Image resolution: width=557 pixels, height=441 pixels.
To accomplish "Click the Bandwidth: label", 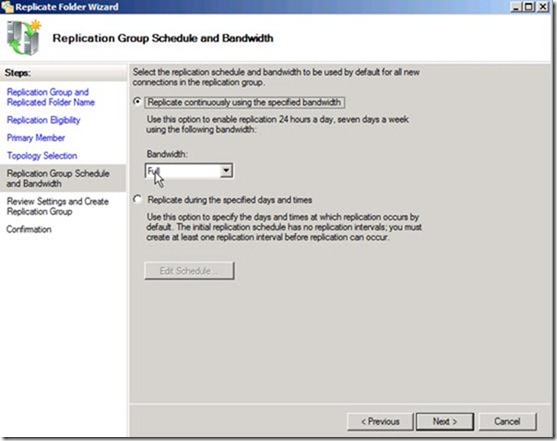I will 167,154.
